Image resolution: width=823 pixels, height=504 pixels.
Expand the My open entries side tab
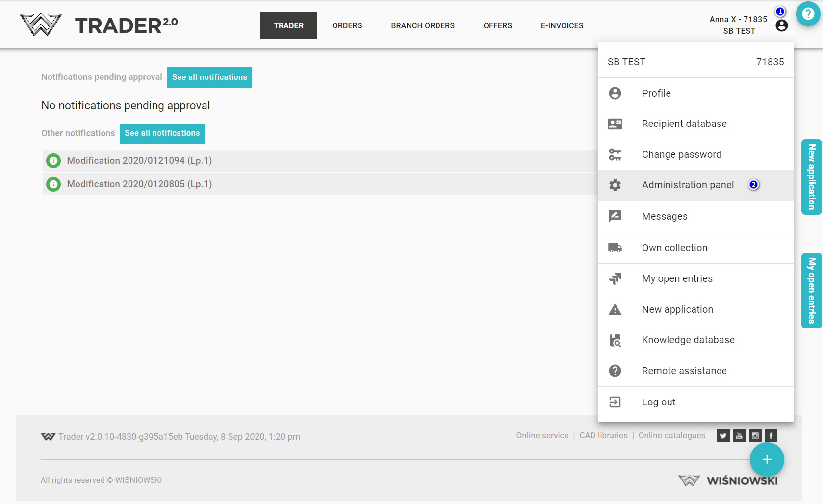(811, 291)
